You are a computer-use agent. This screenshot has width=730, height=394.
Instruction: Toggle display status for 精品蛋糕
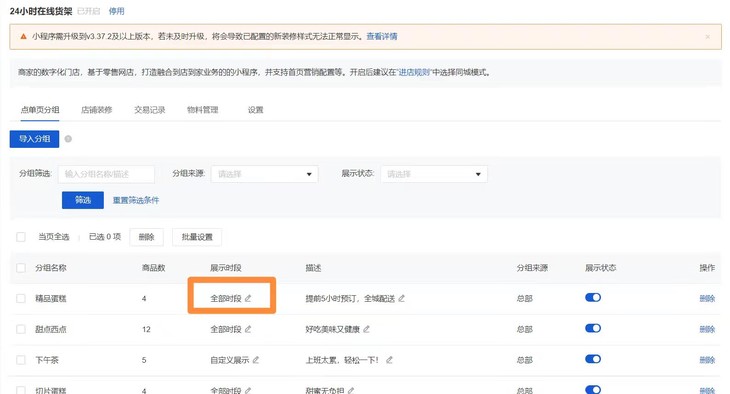point(593,297)
